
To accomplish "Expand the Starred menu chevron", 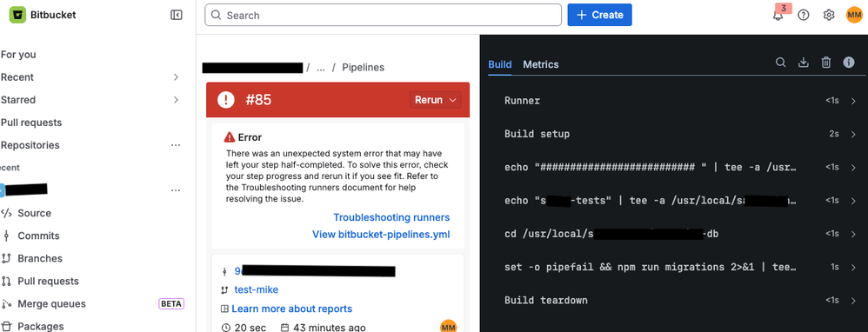I will coord(176,100).
